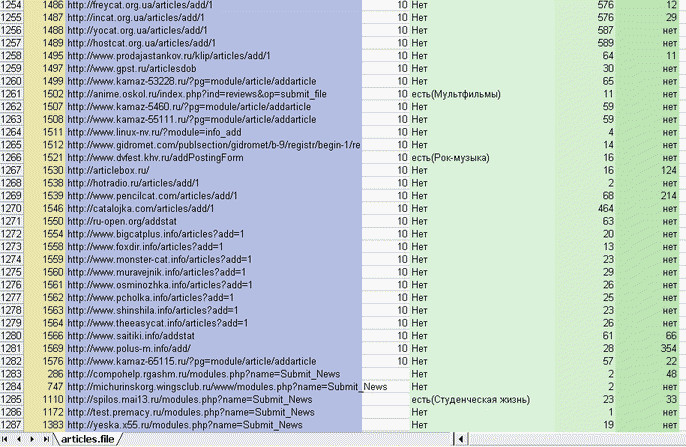
Task: Select the michurinskorg.wingsclub.ru URL cell
Action: click(x=214, y=387)
